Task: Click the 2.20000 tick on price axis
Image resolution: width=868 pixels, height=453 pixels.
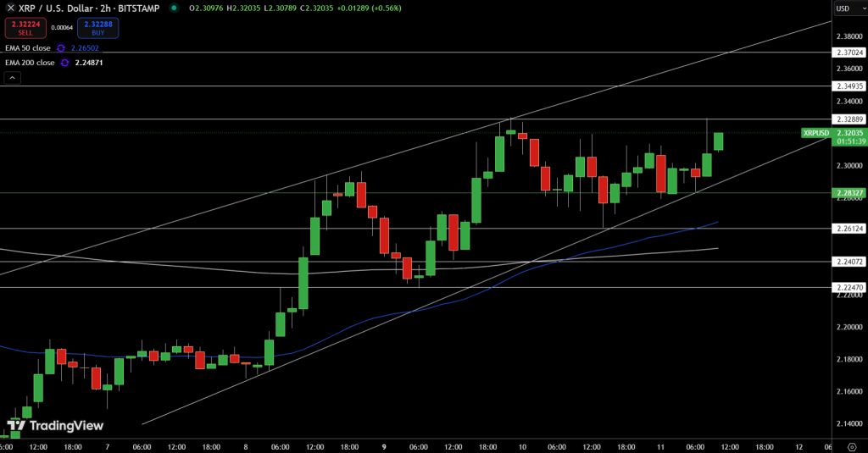Action: click(849, 327)
